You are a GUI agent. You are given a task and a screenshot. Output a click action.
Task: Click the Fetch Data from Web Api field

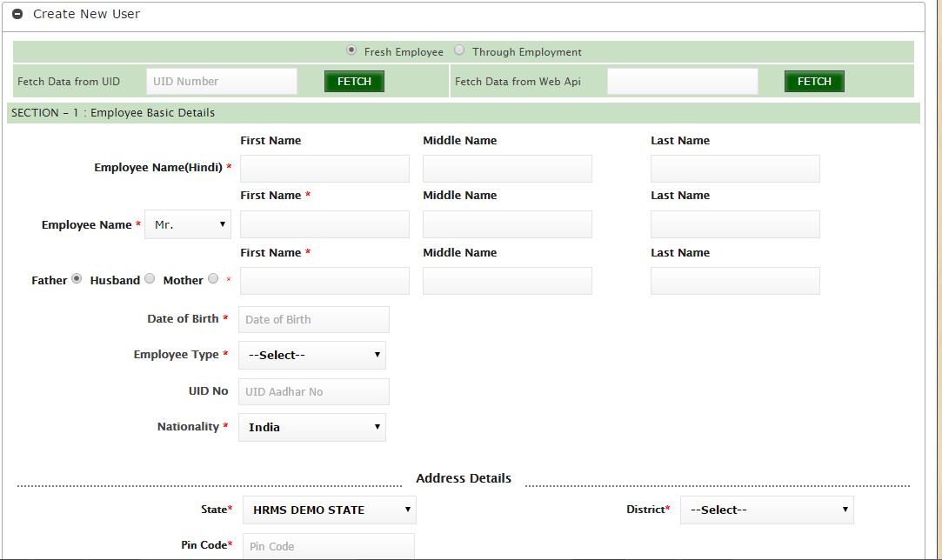(682, 82)
